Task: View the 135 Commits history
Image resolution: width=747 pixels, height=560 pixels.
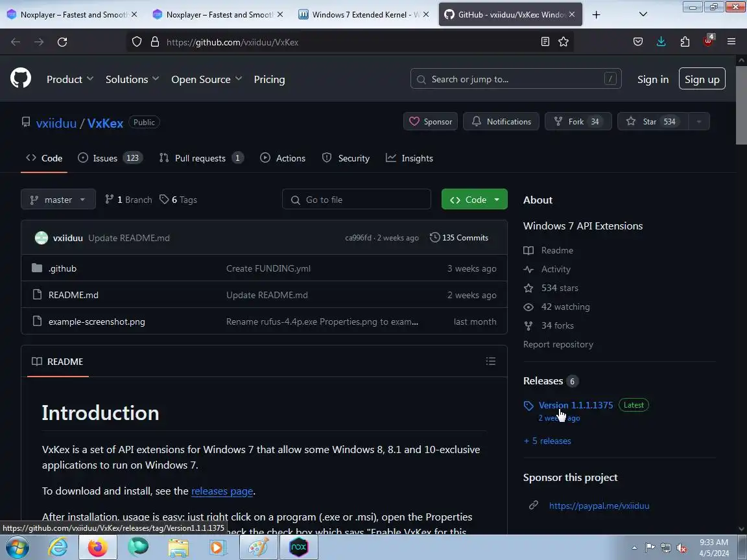Action: pos(459,238)
